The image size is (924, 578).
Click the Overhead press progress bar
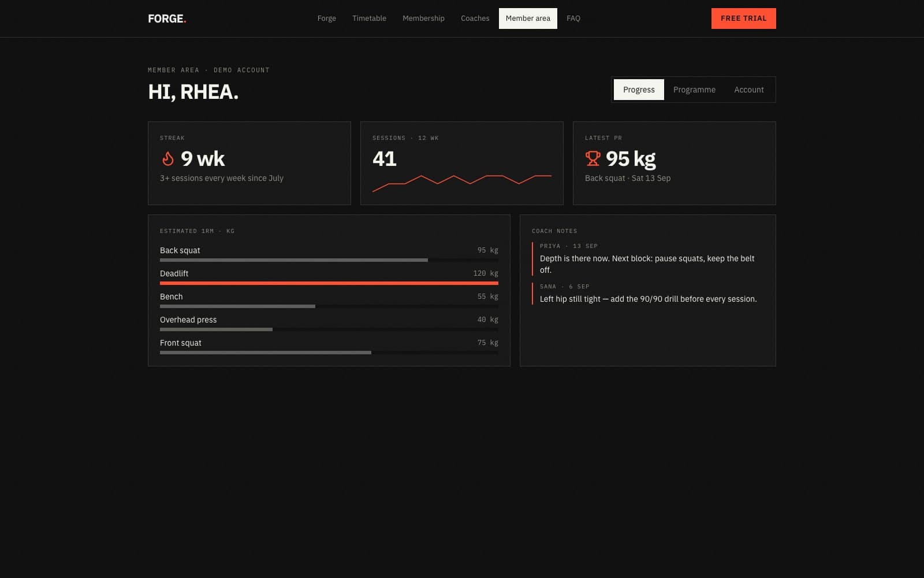pyautogui.click(x=329, y=329)
